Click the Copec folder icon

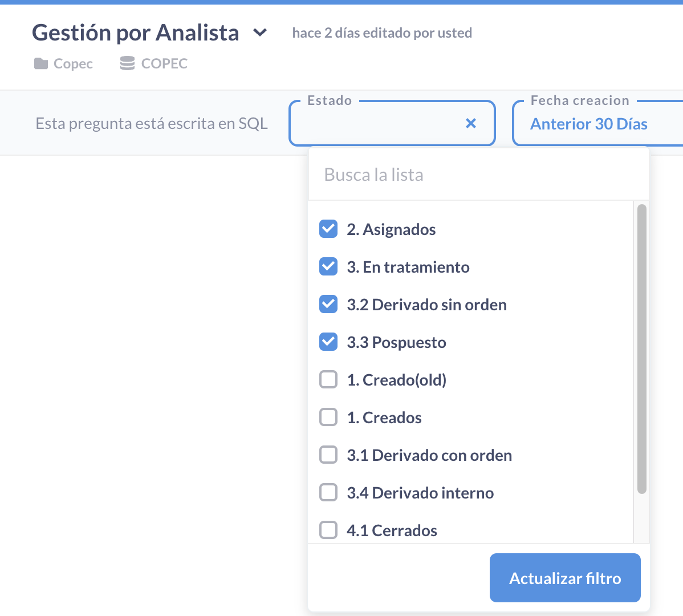click(x=41, y=63)
